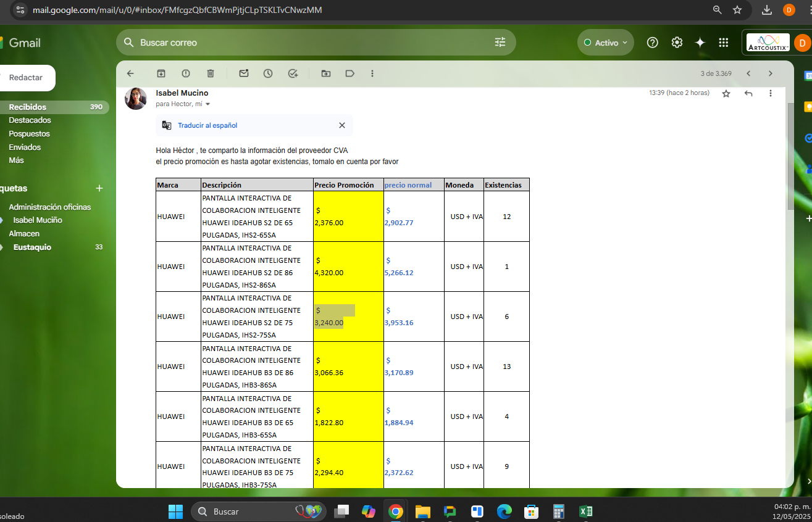Dismiss the translation banner
The image size is (812, 522).
342,125
